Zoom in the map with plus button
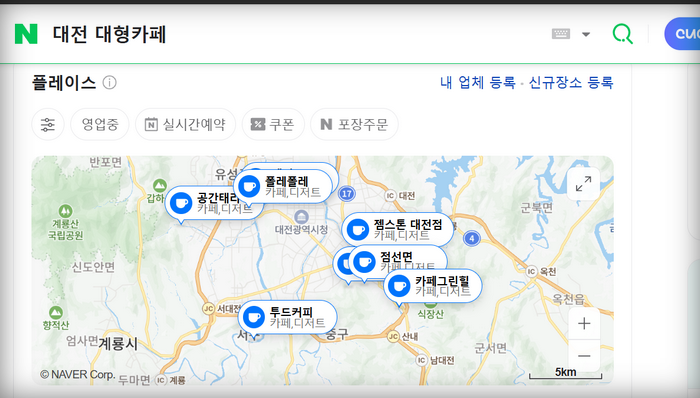The height and width of the screenshot is (398, 700). click(584, 323)
